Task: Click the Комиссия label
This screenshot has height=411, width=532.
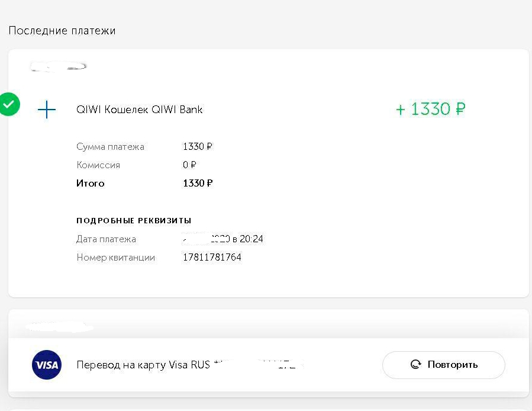Action: pos(98,165)
